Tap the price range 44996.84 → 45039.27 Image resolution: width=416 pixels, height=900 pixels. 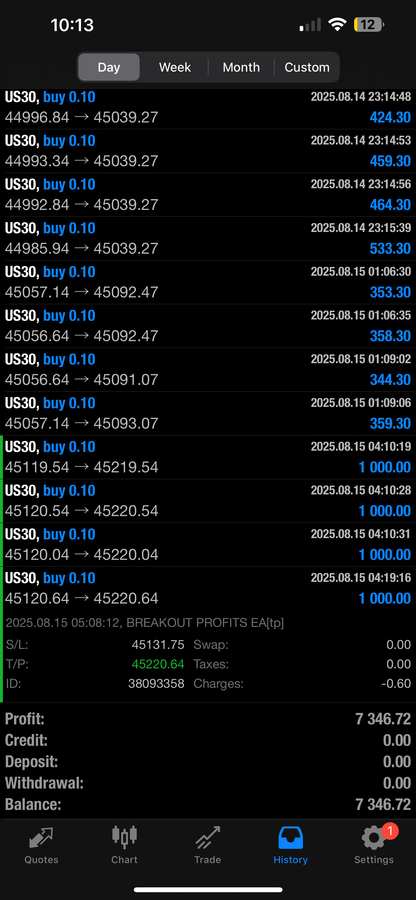coord(81,118)
